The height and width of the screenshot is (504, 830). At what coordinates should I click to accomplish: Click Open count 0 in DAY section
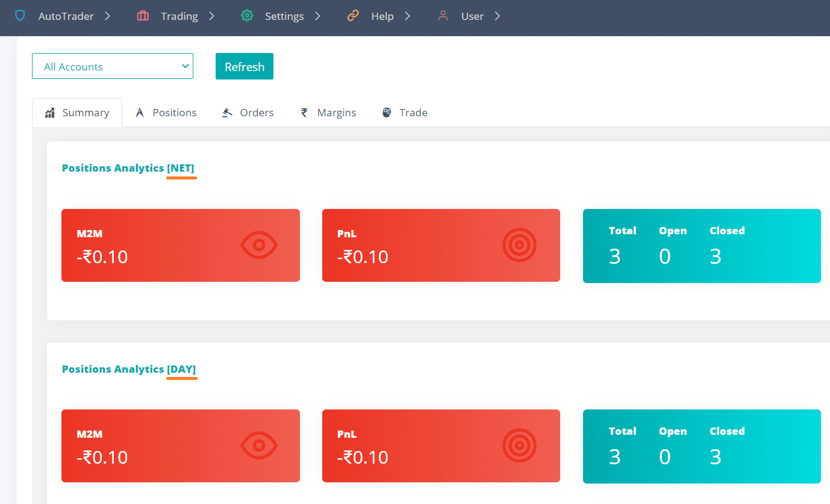coord(664,458)
